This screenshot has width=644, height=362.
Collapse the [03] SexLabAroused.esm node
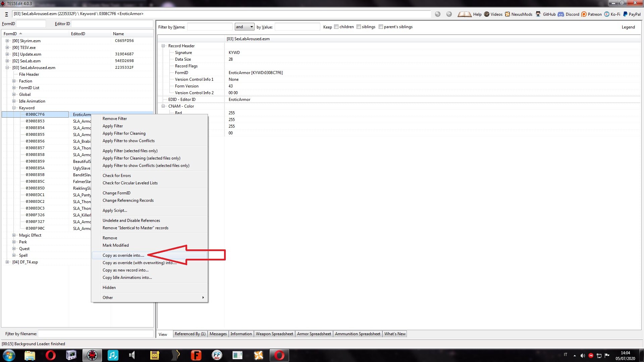[7, 68]
